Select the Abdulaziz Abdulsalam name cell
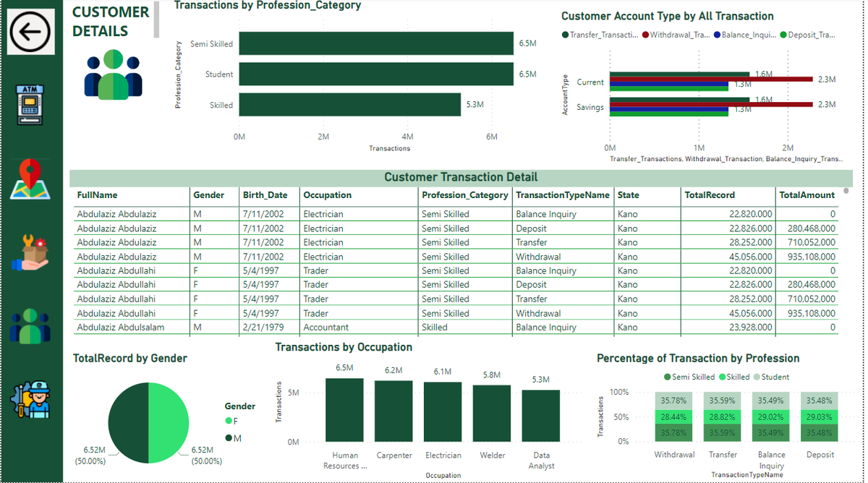Viewport: 868px width, 483px height. pos(121,327)
